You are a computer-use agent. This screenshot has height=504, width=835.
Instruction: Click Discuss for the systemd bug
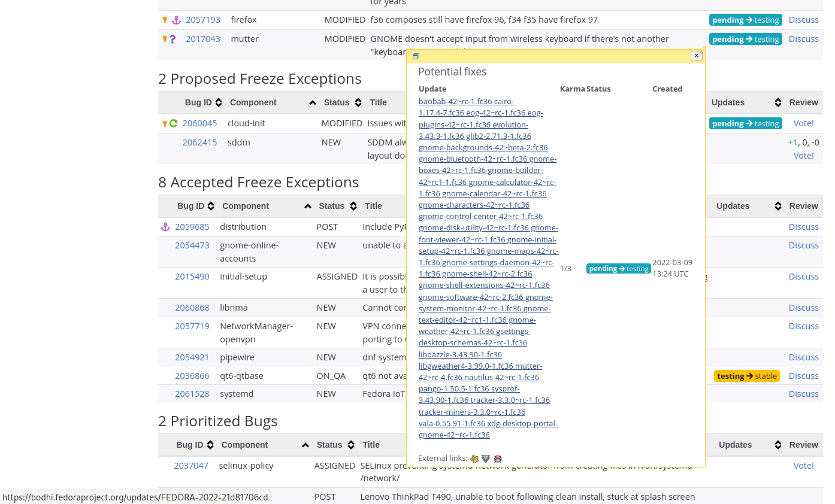pos(804,394)
